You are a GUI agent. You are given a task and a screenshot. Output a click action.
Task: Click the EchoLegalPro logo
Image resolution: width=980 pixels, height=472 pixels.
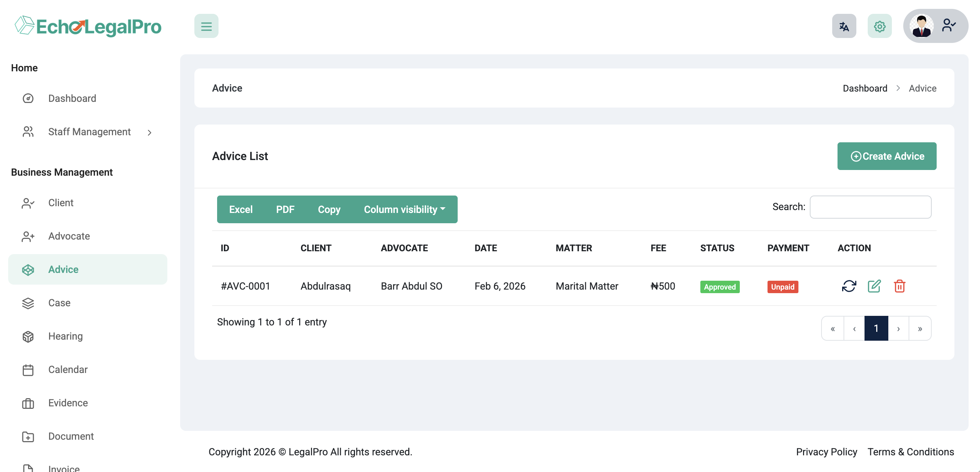pos(88,26)
